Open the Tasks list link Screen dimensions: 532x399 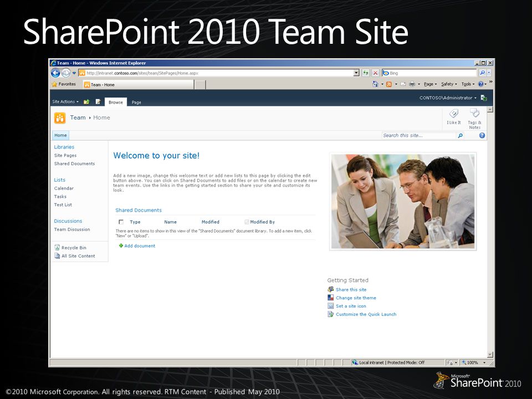(60, 196)
